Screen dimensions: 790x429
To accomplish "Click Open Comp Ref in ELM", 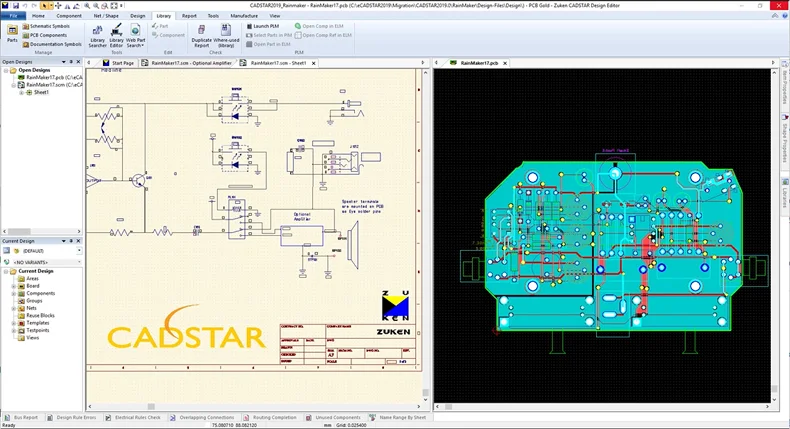I will click(x=323, y=35).
